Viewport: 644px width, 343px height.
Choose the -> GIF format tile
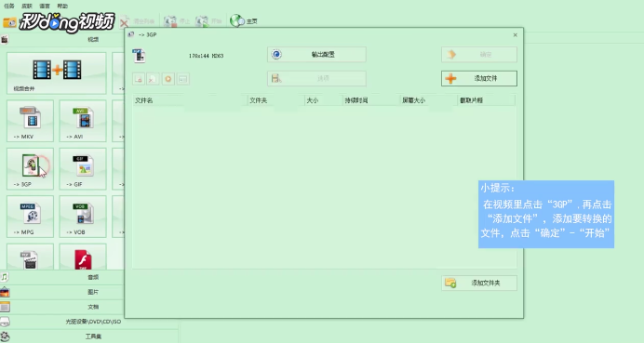pyautogui.click(x=83, y=168)
